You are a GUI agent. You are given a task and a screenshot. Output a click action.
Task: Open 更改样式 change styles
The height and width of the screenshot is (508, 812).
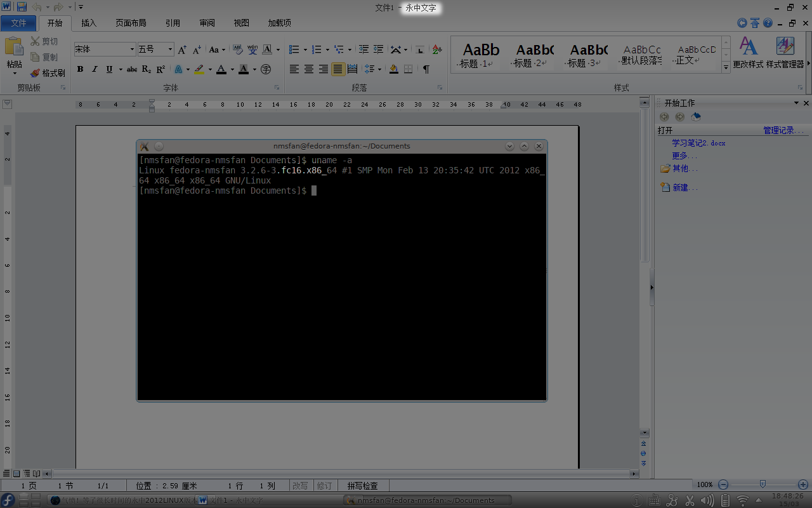(748, 53)
